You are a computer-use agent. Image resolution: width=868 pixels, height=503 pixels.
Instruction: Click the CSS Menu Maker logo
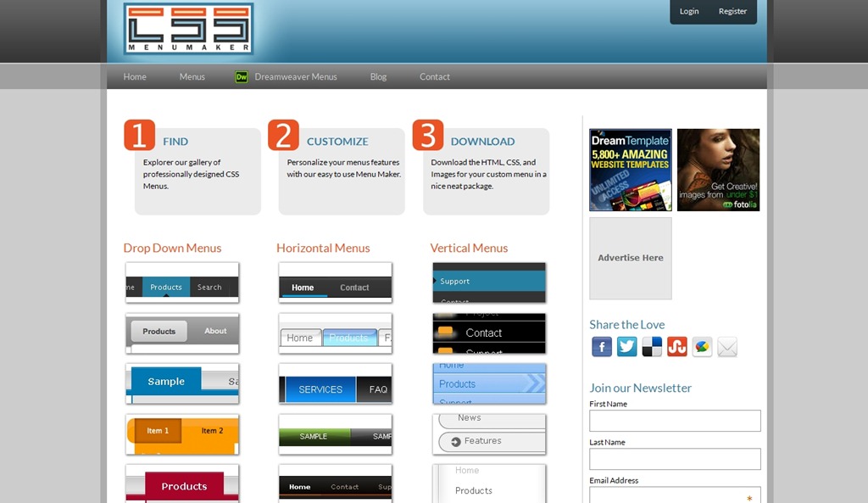(x=188, y=29)
